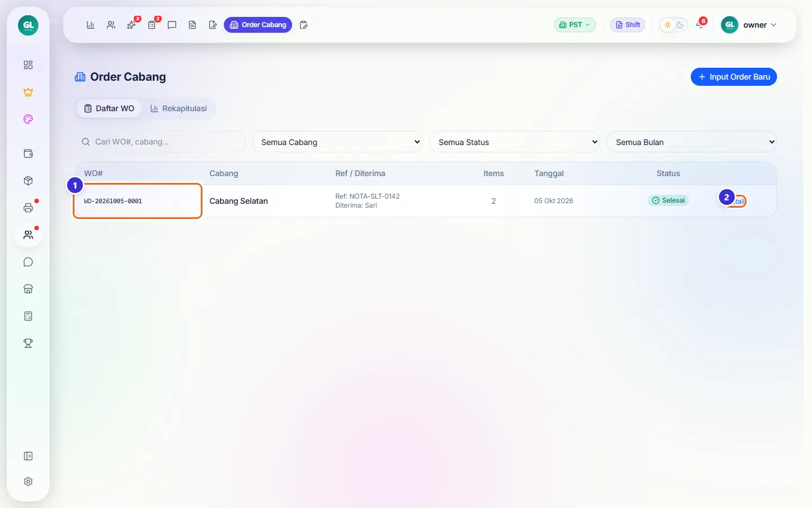Screen dimensions: 812x508
Task: Open the owner account dropdown
Action: point(749,25)
